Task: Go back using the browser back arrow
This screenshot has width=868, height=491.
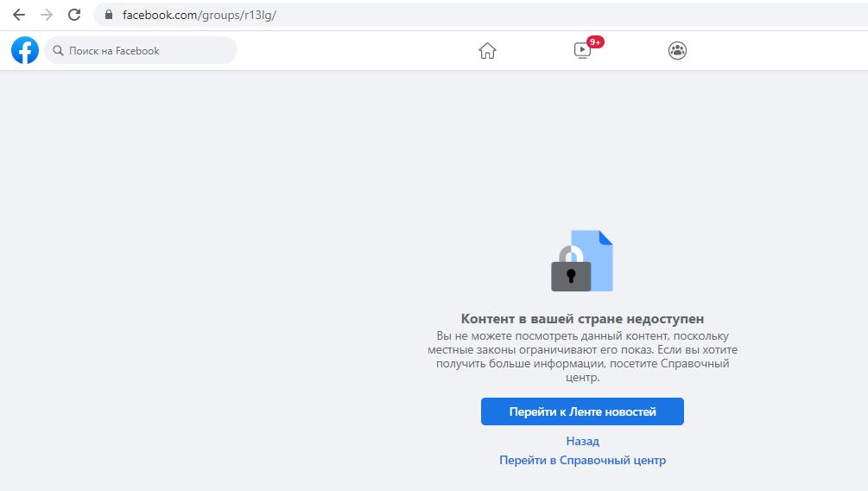Action: 19,15
